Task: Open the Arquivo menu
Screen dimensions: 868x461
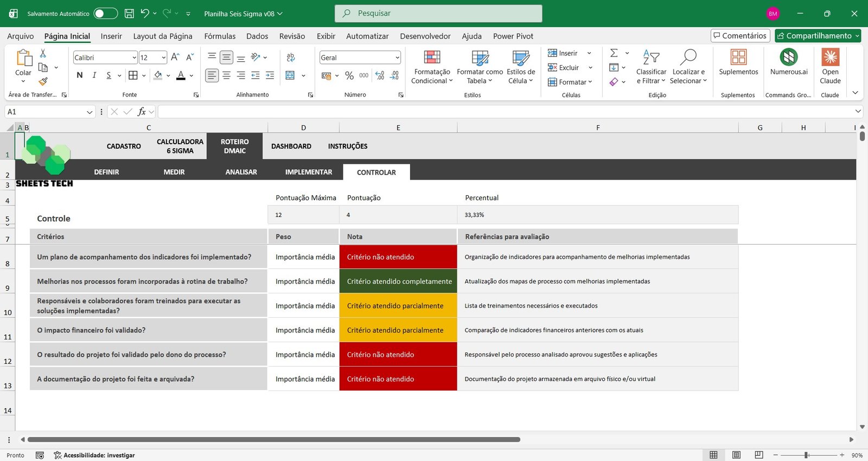Action: (x=20, y=36)
